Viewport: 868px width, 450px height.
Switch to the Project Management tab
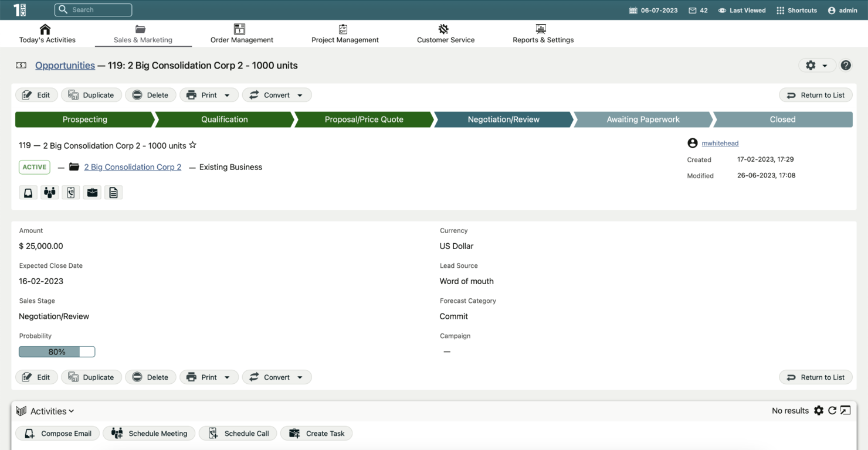point(345,33)
